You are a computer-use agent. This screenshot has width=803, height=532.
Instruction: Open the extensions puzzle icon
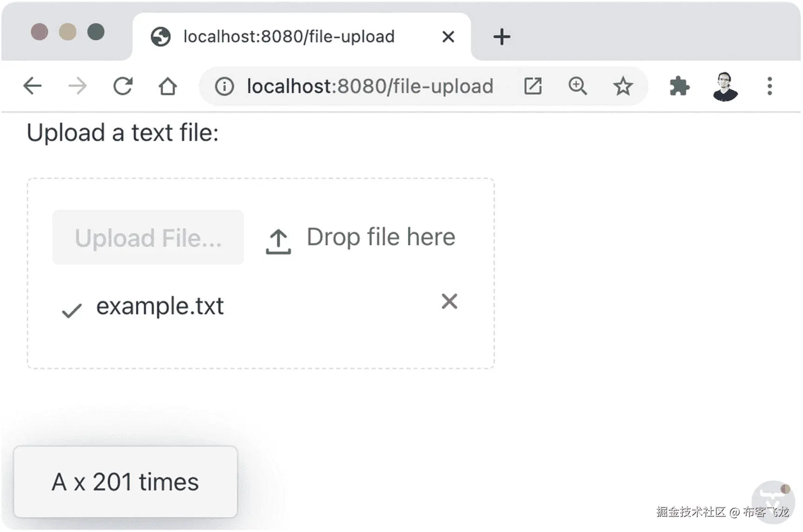tap(679, 86)
